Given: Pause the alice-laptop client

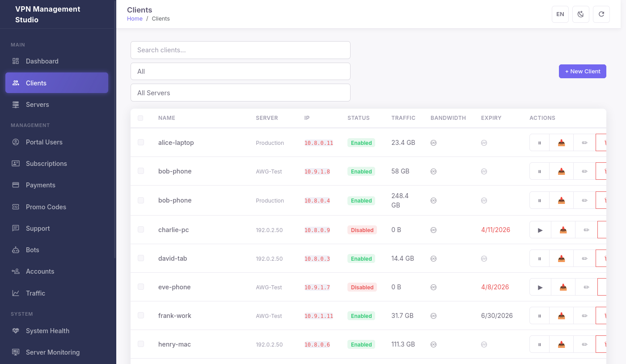Looking at the screenshot, I should (539, 142).
